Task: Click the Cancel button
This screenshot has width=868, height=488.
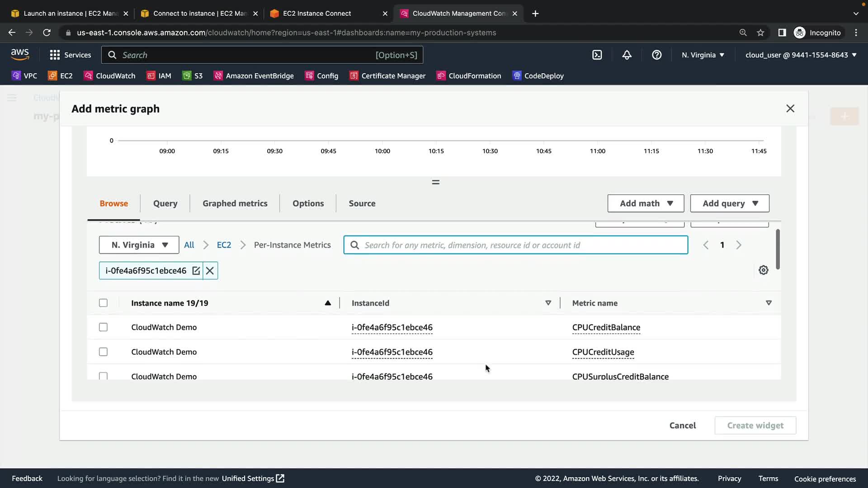Action: click(x=682, y=425)
